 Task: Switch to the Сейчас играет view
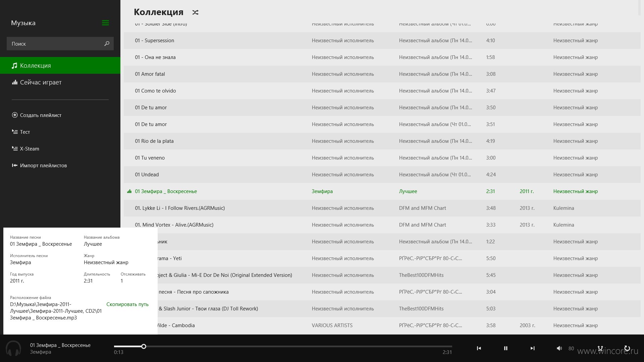click(60, 82)
